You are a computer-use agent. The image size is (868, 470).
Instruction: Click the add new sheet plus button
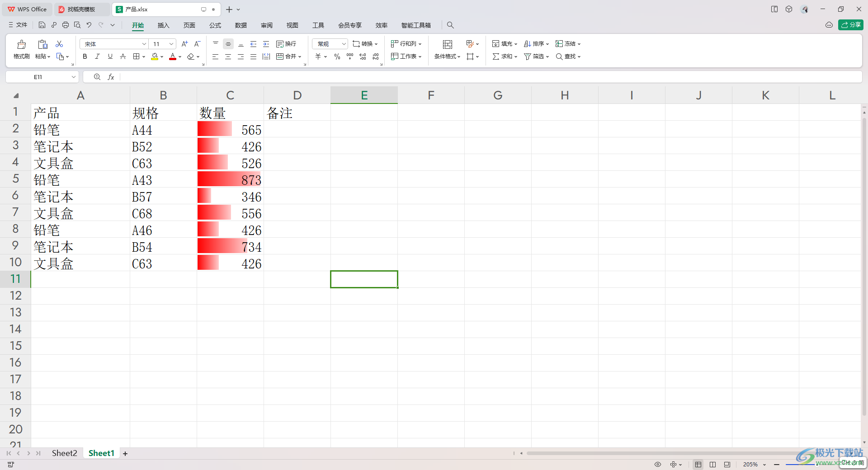[x=125, y=454]
